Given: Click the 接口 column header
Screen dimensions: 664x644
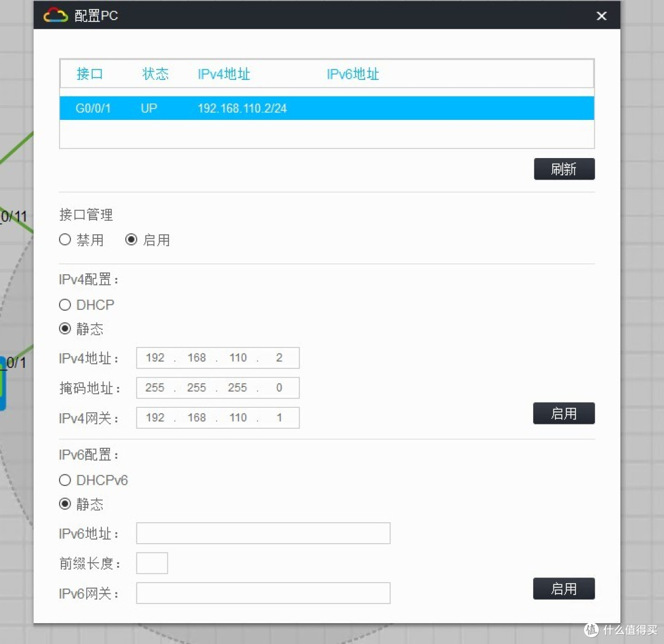Looking at the screenshot, I should coord(89,74).
